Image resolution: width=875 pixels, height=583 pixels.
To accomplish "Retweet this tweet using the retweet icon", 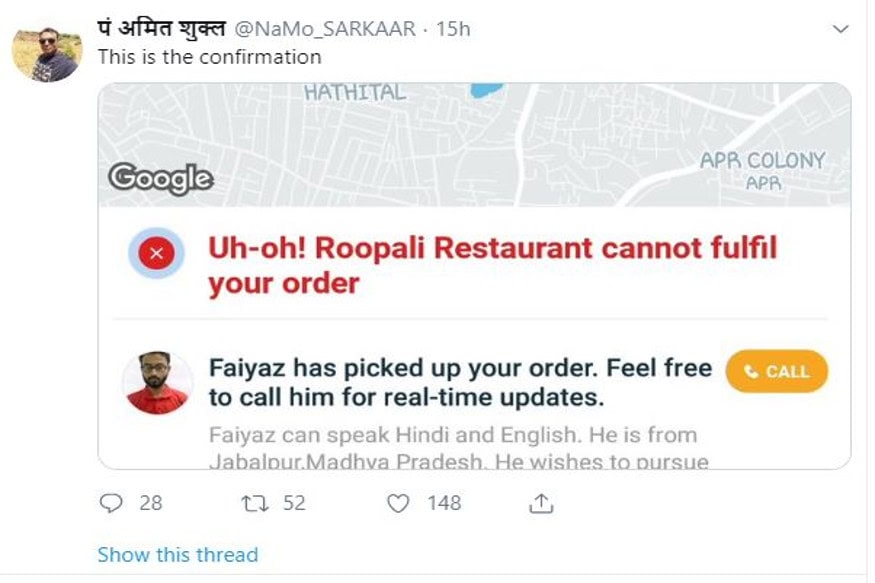I will [x=255, y=503].
